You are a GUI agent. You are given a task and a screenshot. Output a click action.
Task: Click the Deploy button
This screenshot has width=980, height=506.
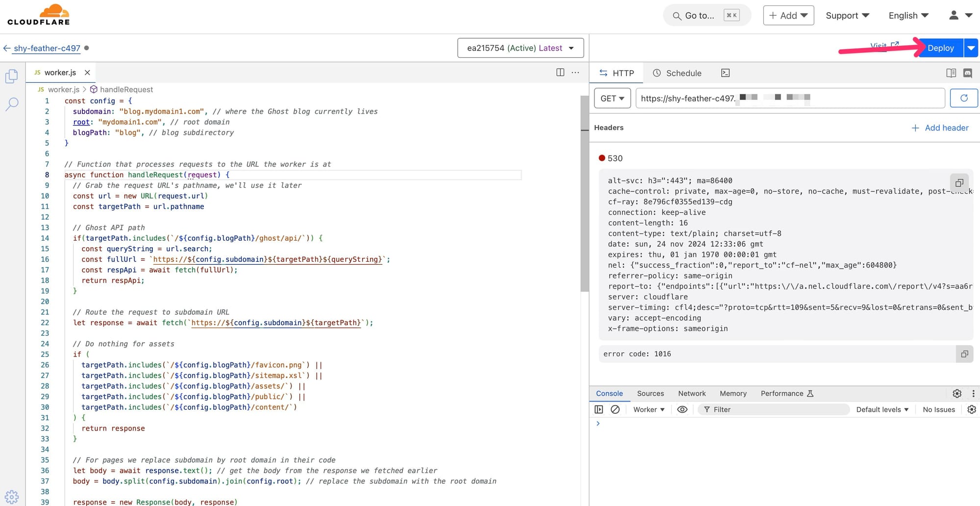click(x=940, y=48)
